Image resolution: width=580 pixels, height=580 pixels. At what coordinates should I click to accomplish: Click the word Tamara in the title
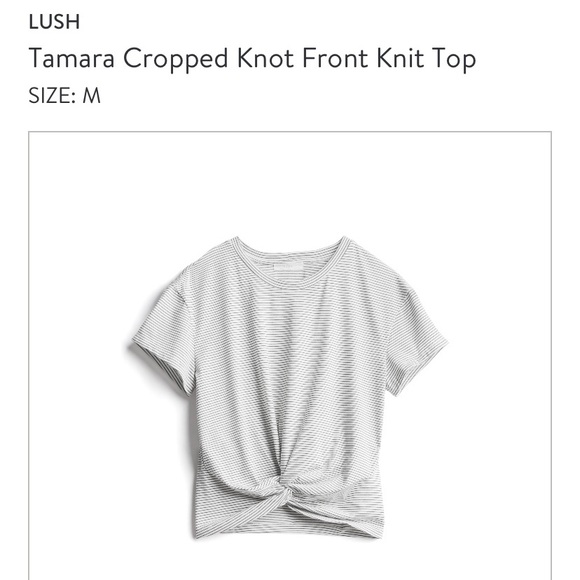(x=72, y=58)
